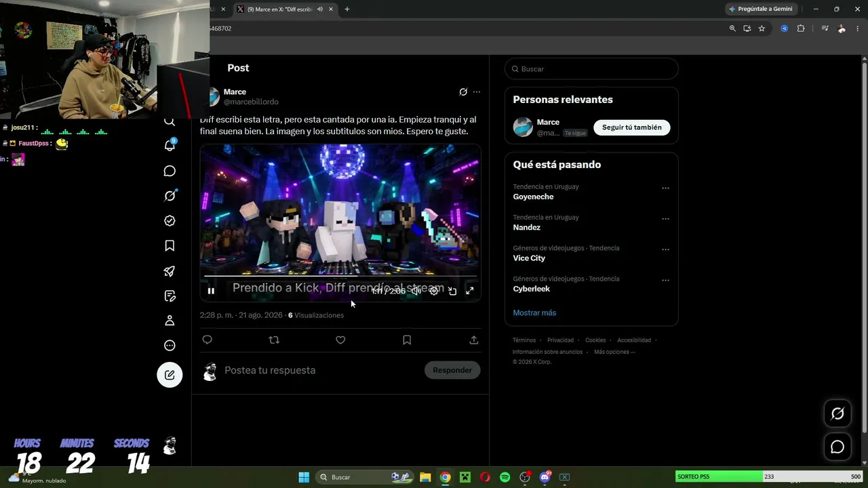Open Explore search in X sidebar

click(x=170, y=121)
